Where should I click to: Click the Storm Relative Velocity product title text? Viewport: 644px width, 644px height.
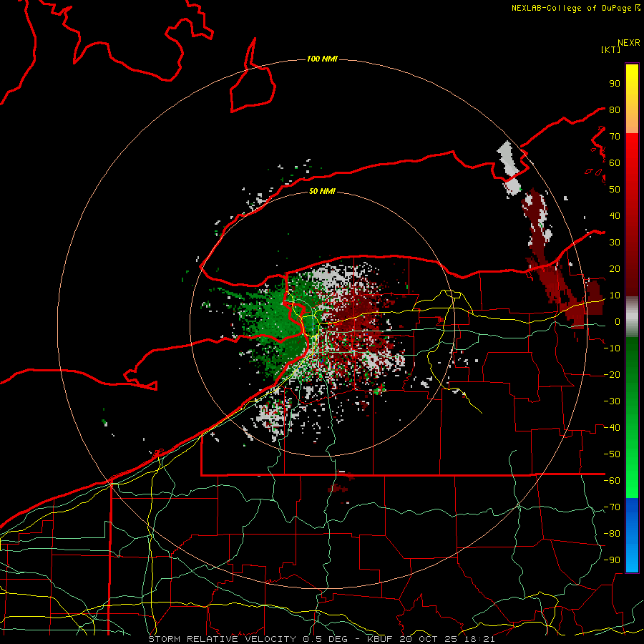coord(223,639)
